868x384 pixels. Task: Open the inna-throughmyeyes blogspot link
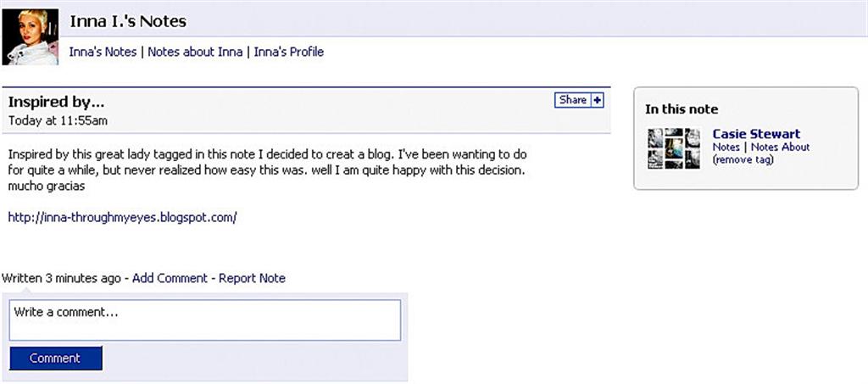tap(122, 218)
